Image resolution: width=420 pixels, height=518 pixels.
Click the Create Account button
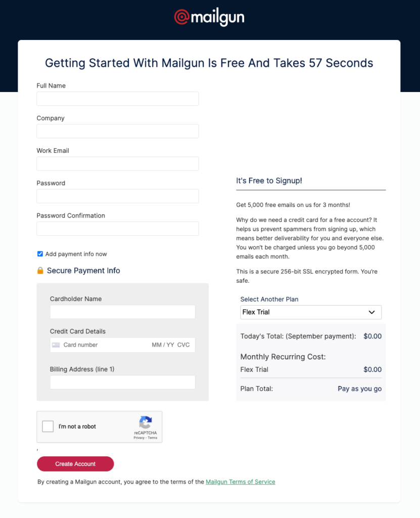(75, 464)
